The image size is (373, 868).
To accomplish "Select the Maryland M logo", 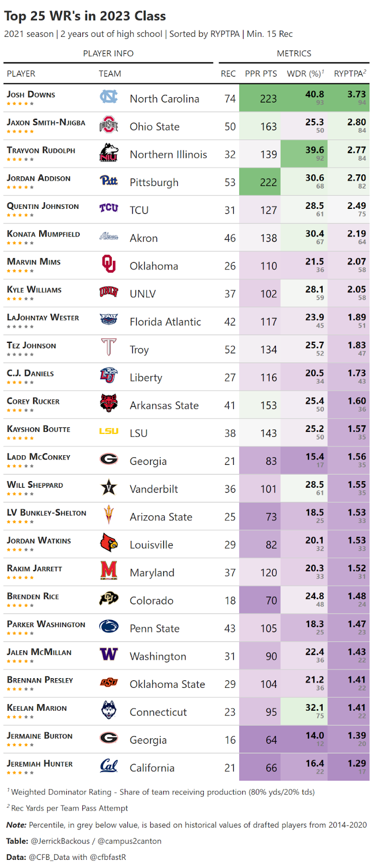I will click(x=108, y=571).
